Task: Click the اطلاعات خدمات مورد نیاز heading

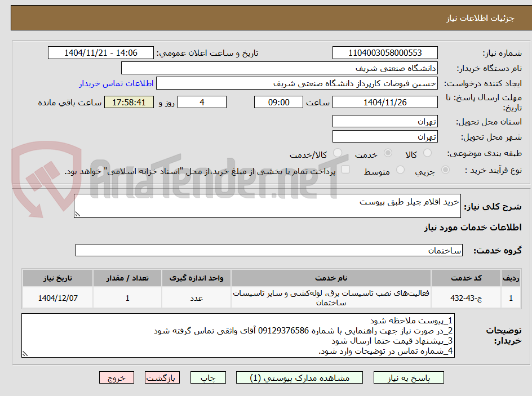Action: 473,227
